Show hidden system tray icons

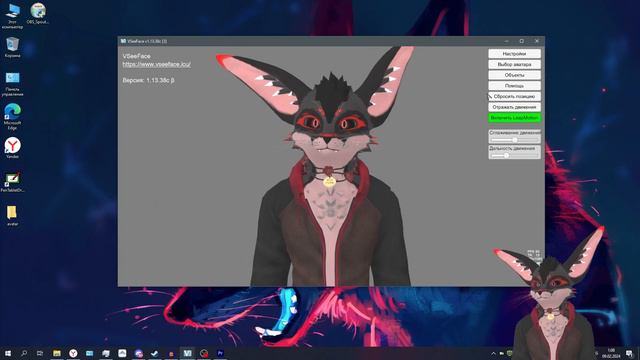(493, 353)
